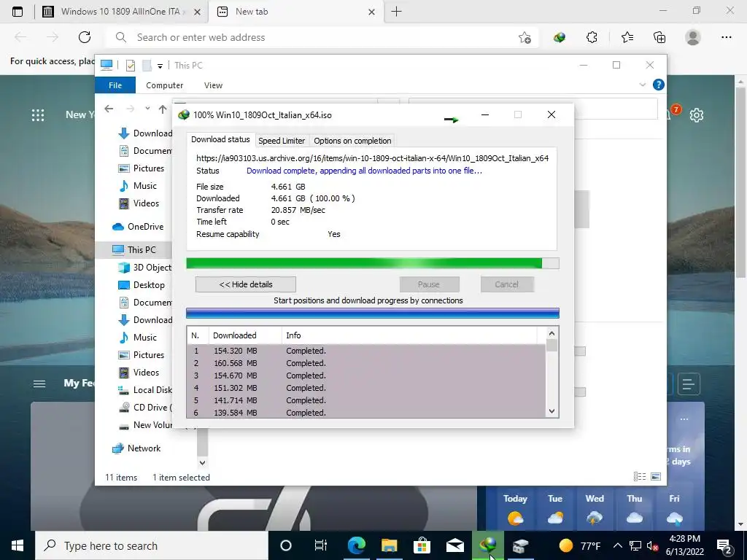The height and width of the screenshot is (560, 747).
Task: Click the Hide details button
Action: [245, 284]
